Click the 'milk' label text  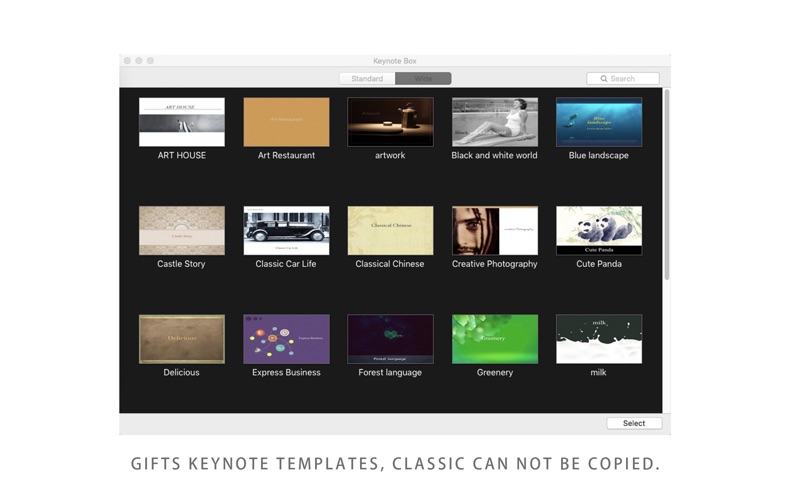point(598,372)
